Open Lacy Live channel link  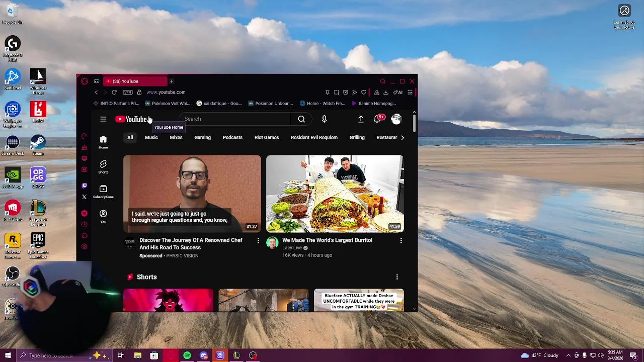pos(292,248)
